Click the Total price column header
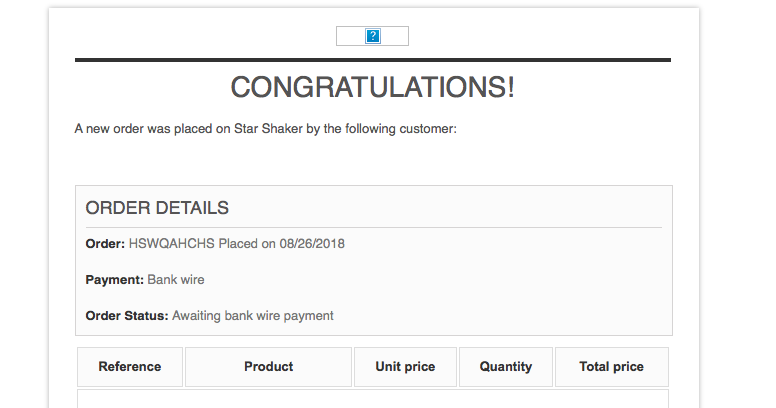776x408 pixels. pos(612,367)
